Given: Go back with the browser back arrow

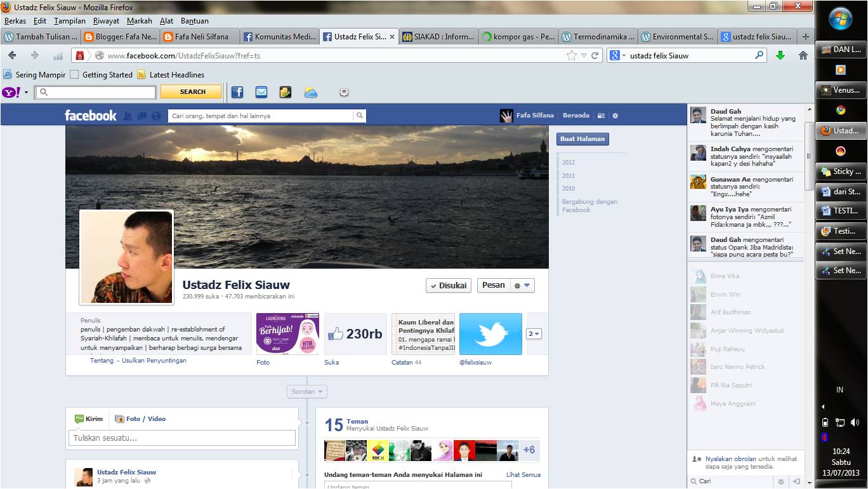Looking at the screenshot, I should [12, 55].
